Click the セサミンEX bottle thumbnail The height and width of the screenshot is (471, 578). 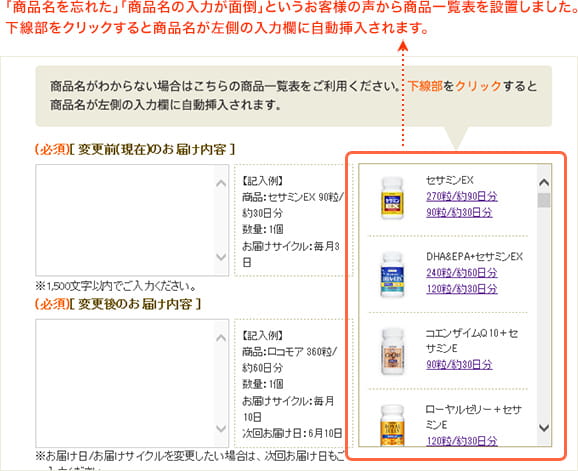pos(392,198)
